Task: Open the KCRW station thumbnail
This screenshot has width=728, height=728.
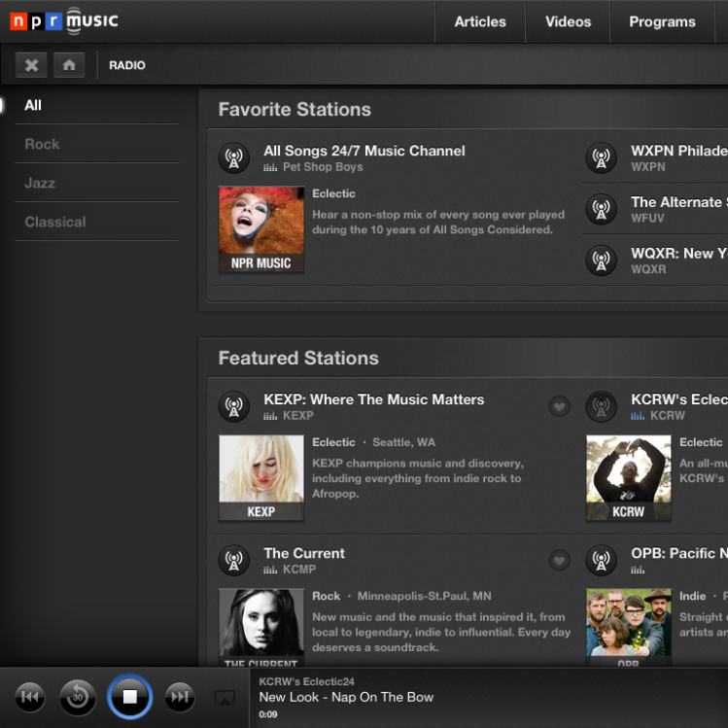Action: click(629, 478)
